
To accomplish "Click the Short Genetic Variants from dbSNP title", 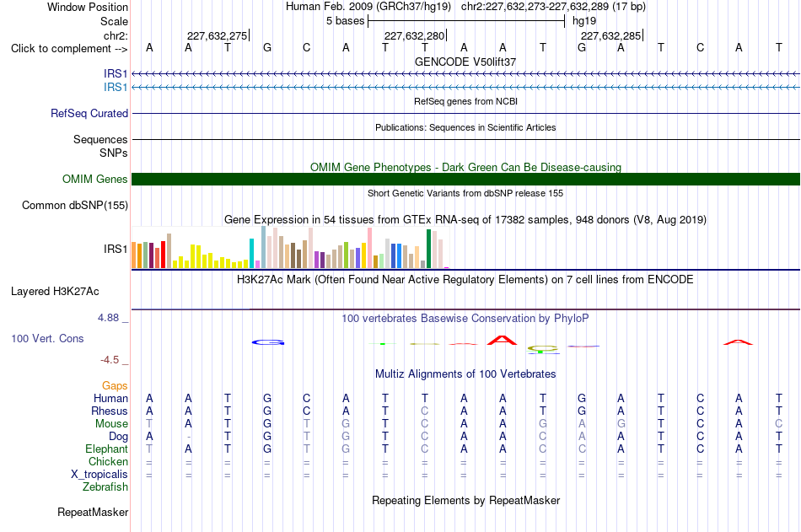I will click(x=465, y=193).
